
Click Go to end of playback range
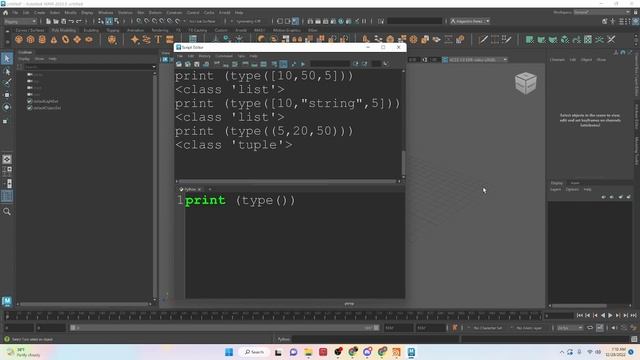pyautogui.click(x=633, y=316)
